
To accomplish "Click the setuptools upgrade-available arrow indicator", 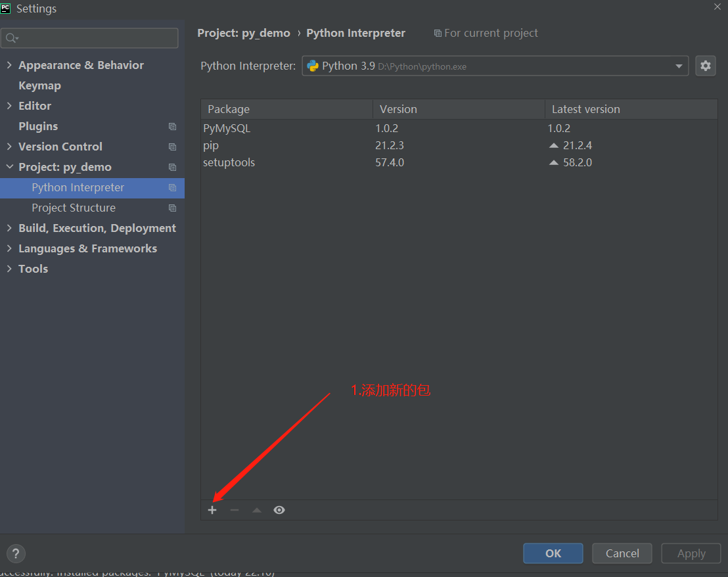I will tap(553, 162).
